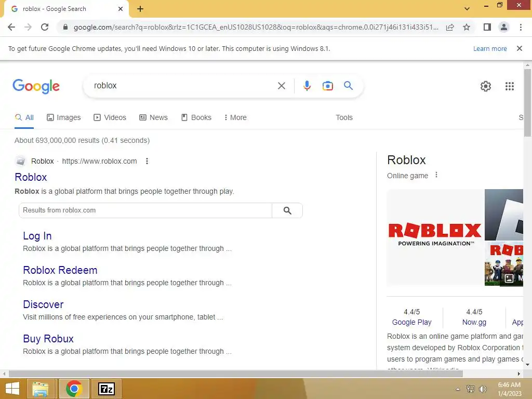
Task: Open the network tray icon
Action: click(471, 389)
